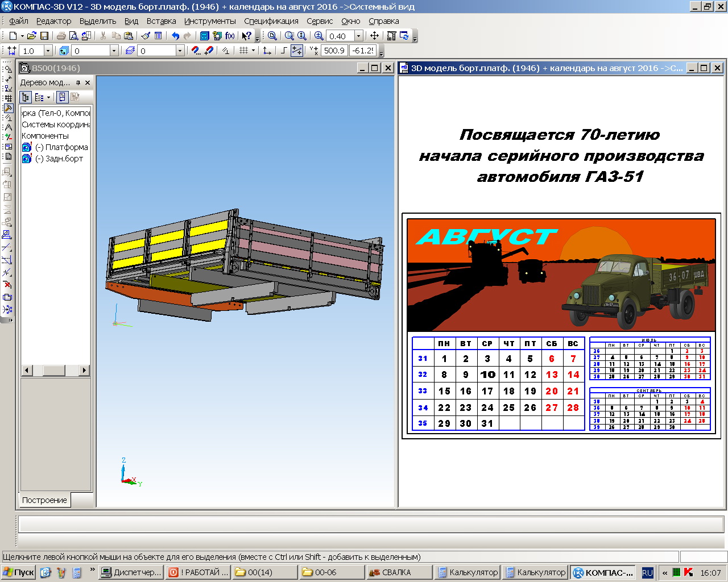The height and width of the screenshot is (582, 728).
Task: Switch to the Построение tab
Action: click(x=44, y=500)
